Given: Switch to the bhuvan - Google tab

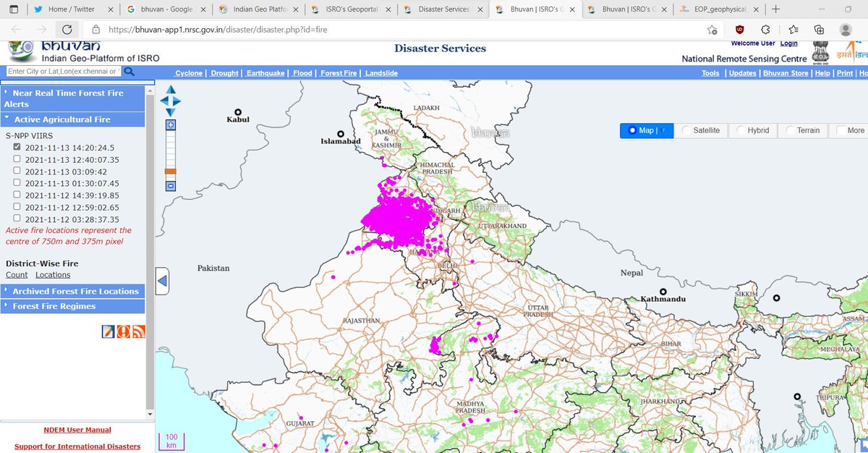Looking at the screenshot, I should pyautogui.click(x=165, y=9).
